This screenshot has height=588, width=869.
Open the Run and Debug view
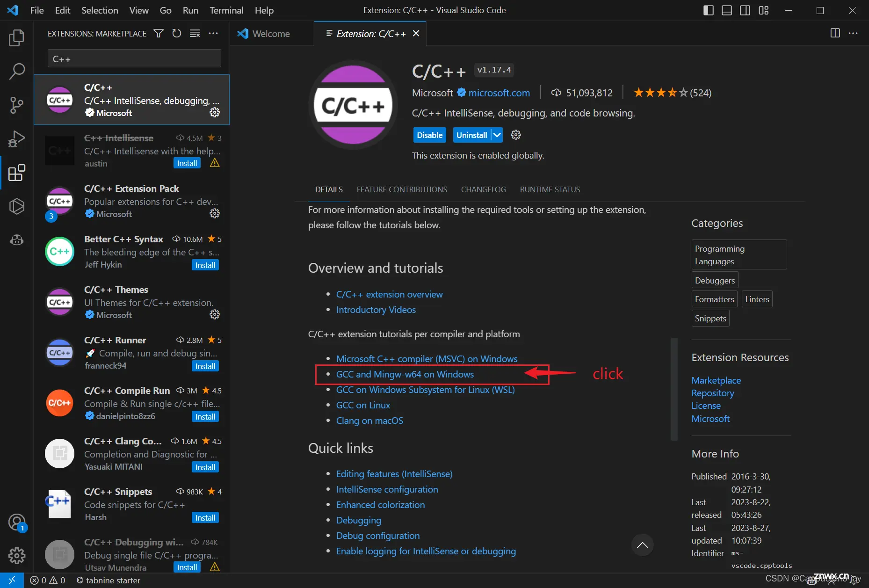pos(17,139)
